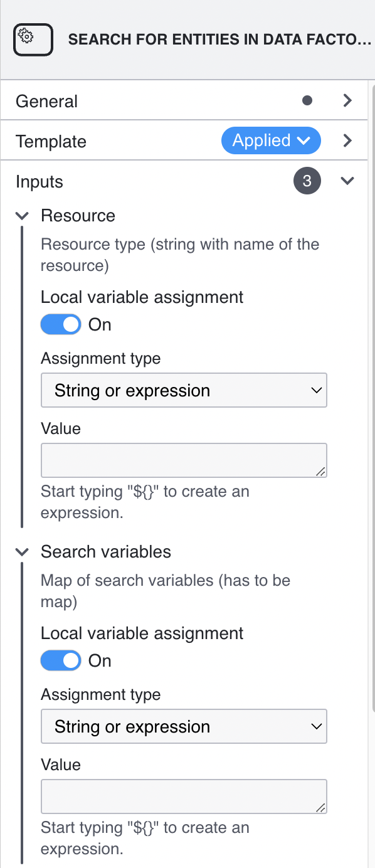Image resolution: width=375 pixels, height=868 pixels.
Task: Click resize handle of Resource Value textarea
Action: coord(320,472)
